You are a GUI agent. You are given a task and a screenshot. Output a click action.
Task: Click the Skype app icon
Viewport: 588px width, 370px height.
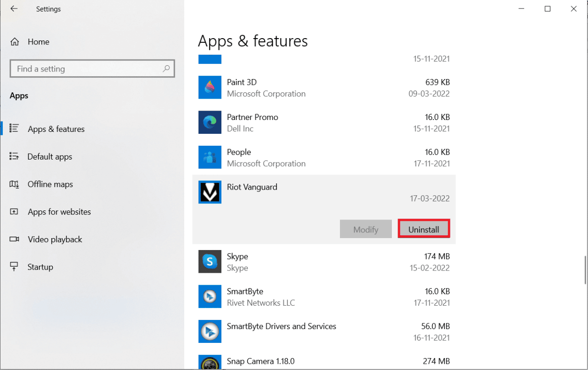[210, 261]
